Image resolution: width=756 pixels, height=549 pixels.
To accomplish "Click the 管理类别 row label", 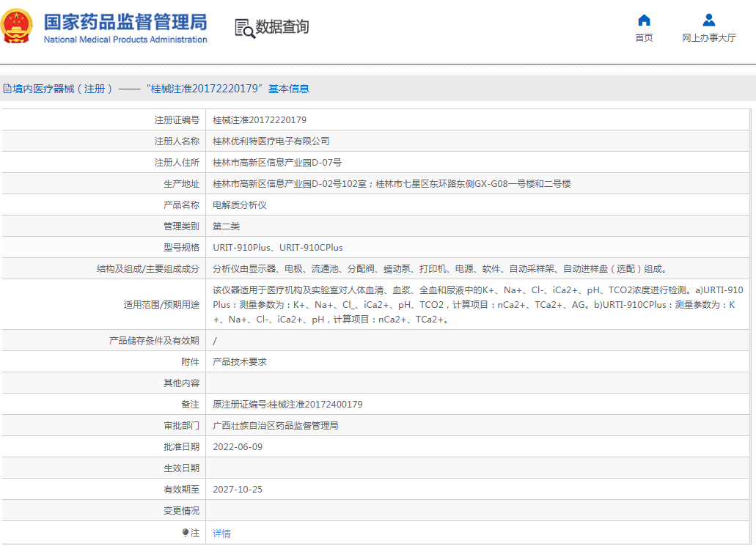I will (x=181, y=226).
